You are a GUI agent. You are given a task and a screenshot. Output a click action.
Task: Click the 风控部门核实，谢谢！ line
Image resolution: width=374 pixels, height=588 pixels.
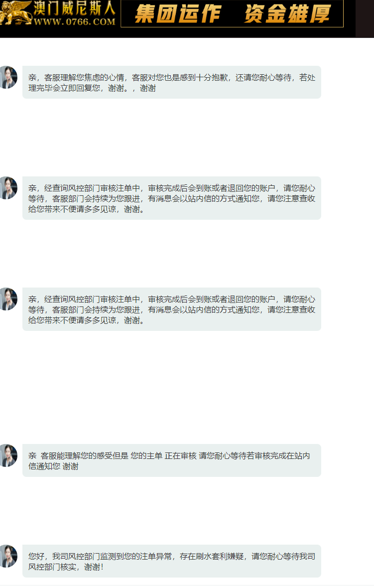(x=66, y=567)
